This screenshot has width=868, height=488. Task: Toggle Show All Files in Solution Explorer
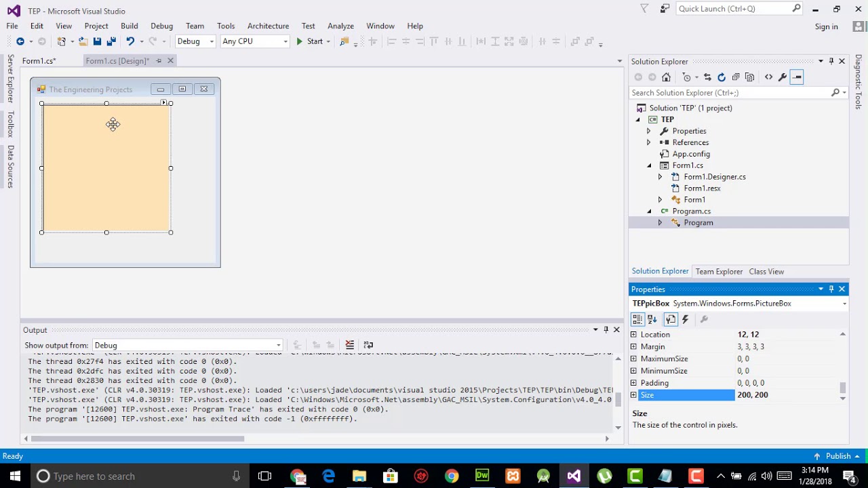[749, 77]
